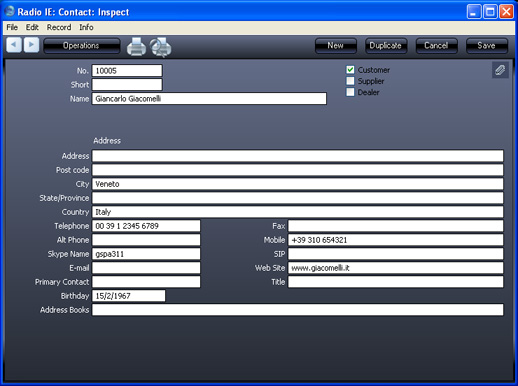Click the Skype Name field gspa311
518x386 pixels.
146,254
